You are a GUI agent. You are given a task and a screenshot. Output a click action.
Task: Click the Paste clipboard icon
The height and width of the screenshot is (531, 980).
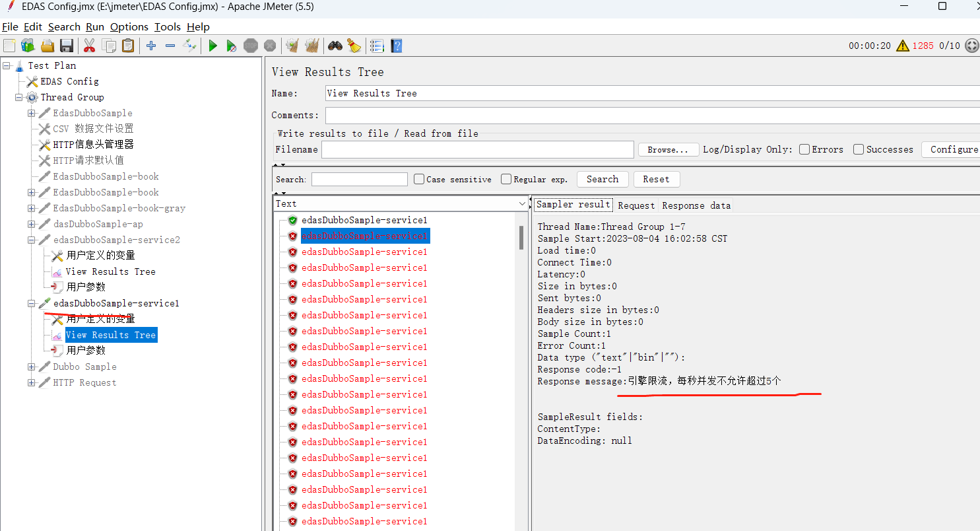128,46
